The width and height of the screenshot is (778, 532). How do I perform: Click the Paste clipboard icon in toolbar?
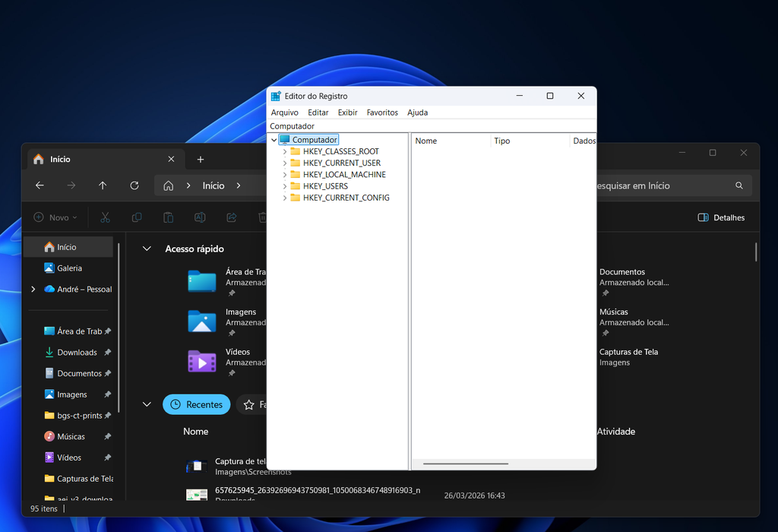(169, 217)
